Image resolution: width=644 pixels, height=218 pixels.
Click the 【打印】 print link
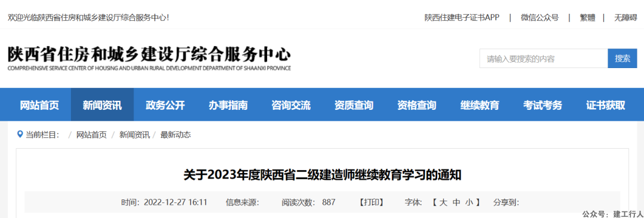click(x=371, y=202)
